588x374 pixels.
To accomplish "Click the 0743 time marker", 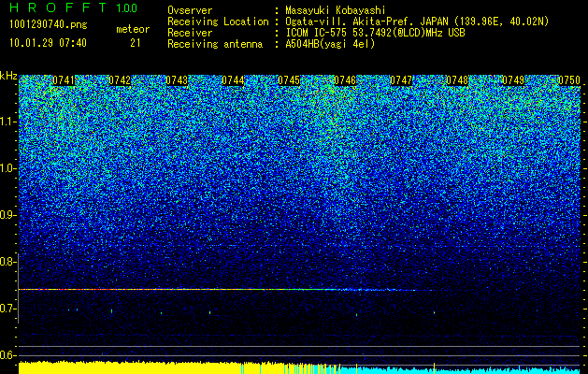I will point(177,80).
